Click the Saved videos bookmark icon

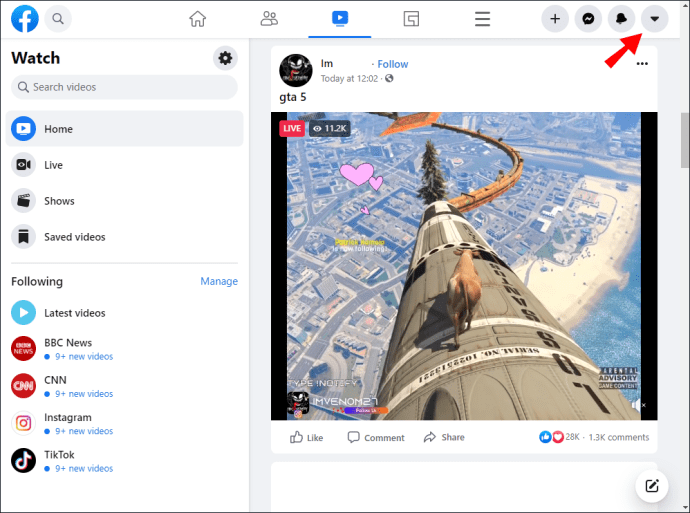23,237
